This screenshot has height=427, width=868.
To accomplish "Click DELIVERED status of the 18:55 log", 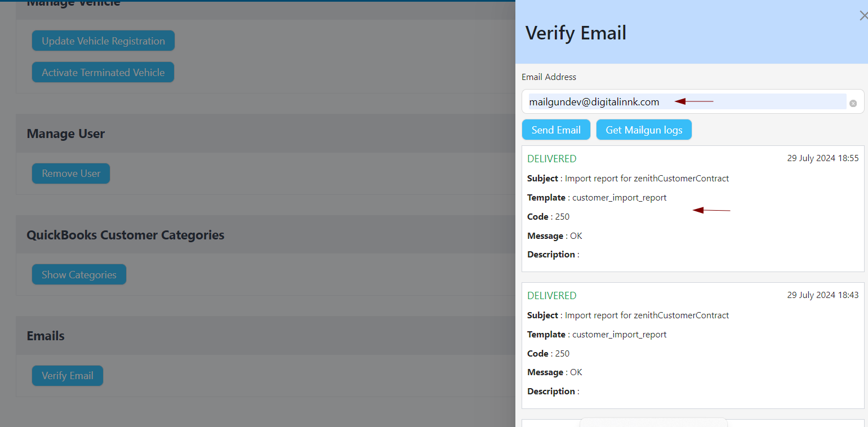I will pos(551,159).
